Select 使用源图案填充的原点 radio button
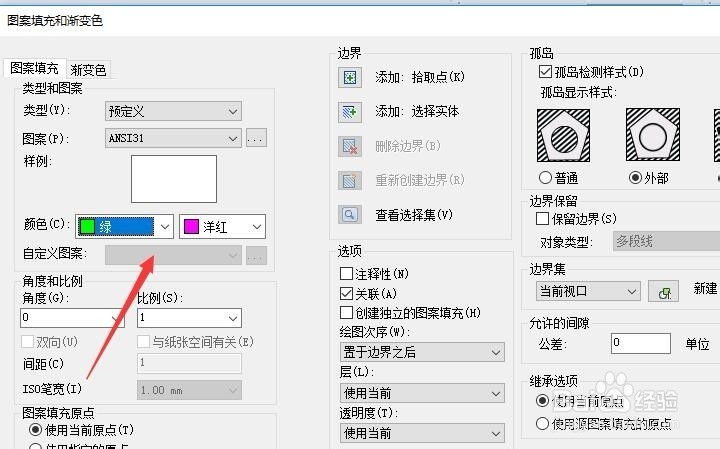The image size is (720, 449). [x=542, y=423]
